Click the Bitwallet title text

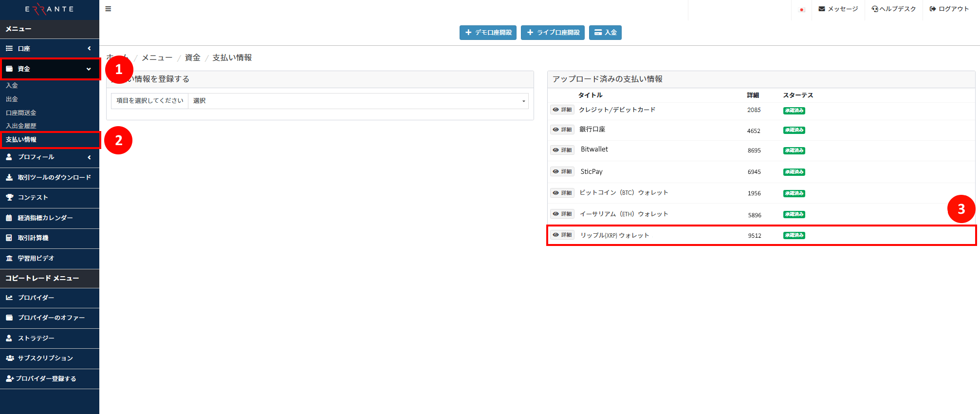pyautogui.click(x=594, y=149)
